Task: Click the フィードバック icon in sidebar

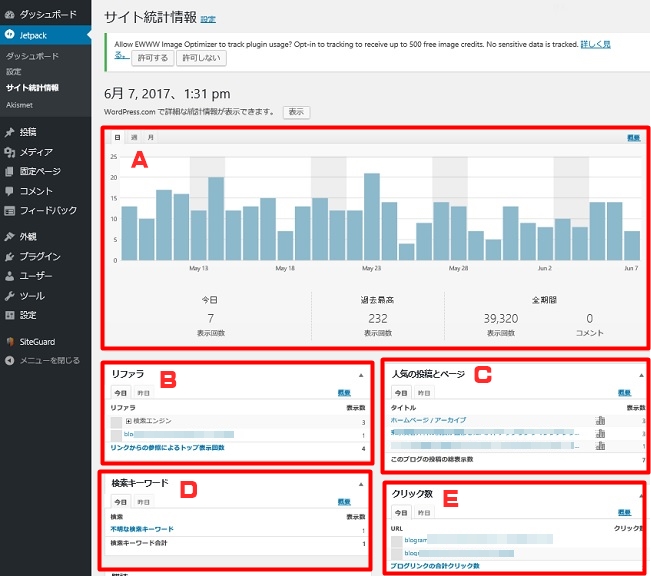Action: (10, 211)
